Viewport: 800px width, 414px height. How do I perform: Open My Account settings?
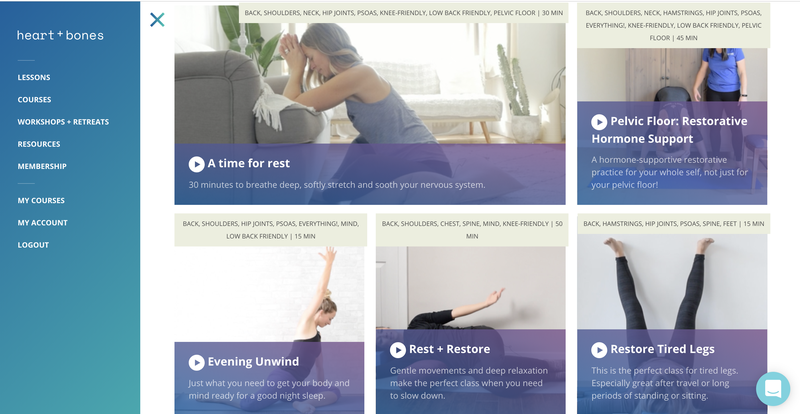point(42,223)
